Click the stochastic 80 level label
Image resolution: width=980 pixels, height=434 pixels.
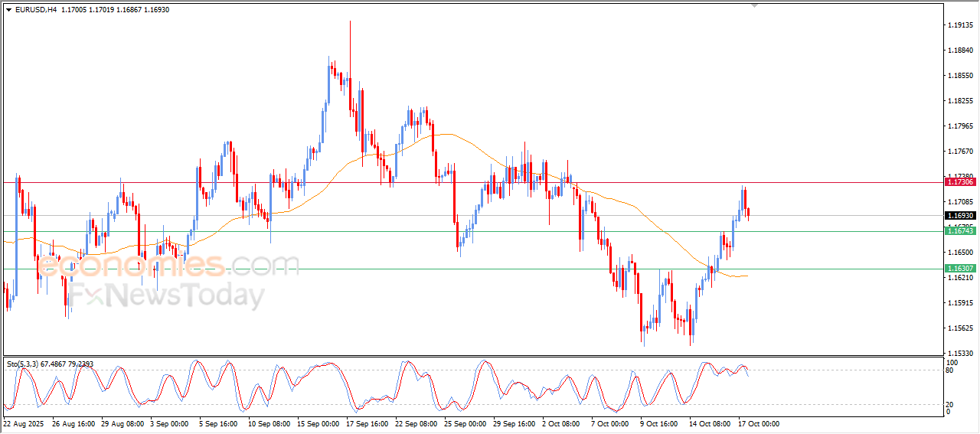tap(952, 370)
